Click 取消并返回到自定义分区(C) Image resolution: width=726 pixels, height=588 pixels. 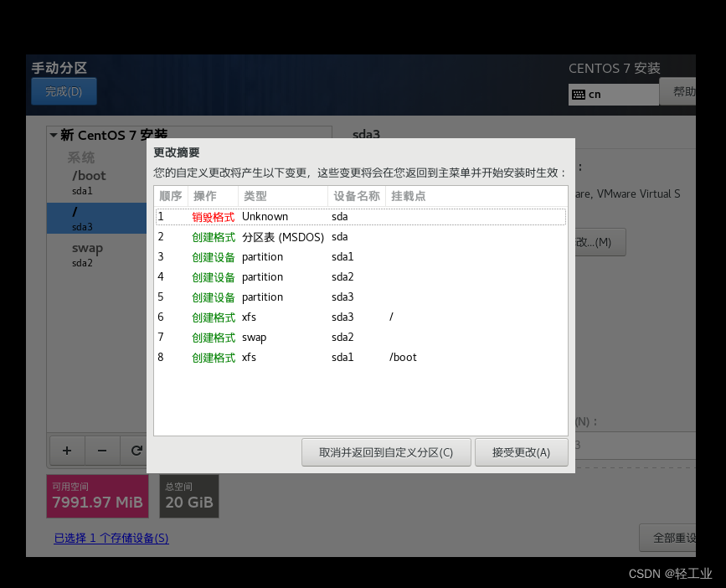386,452
